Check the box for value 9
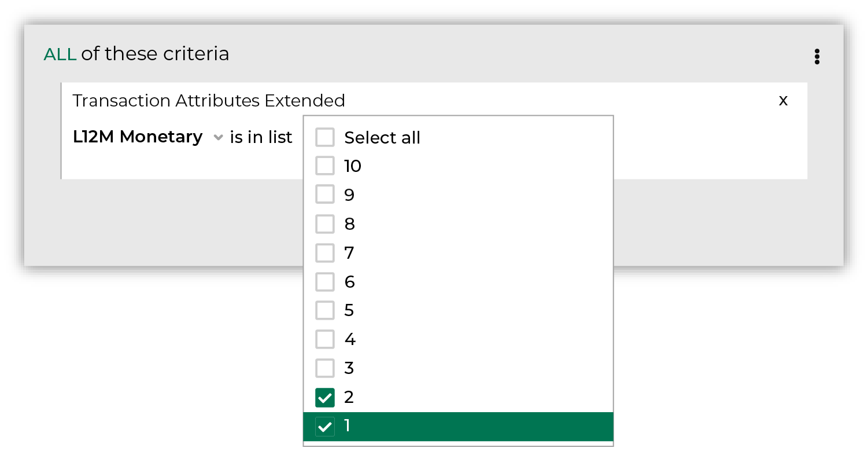The image size is (868, 466). coord(325,195)
